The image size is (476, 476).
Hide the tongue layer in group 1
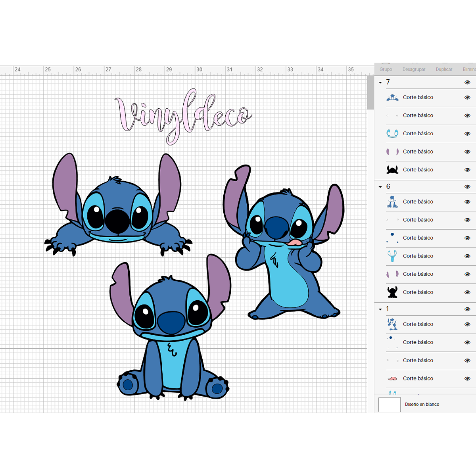pyautogui.click(x=468, y=378)
